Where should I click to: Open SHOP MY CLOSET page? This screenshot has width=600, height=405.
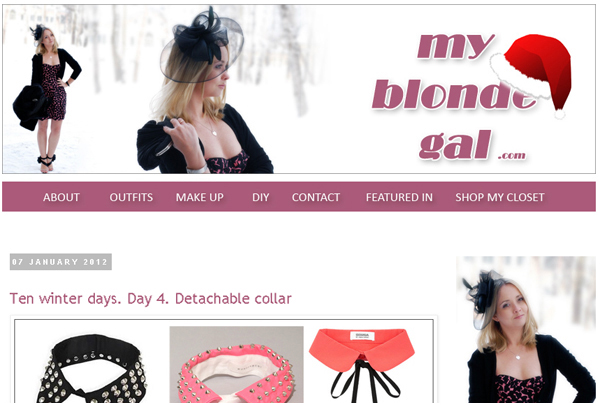point(500,197)
